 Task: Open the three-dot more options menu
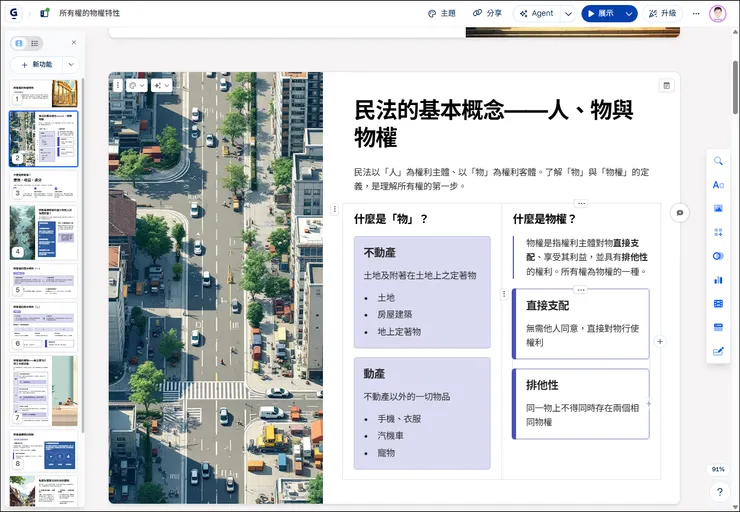click(x=696, y=14)
